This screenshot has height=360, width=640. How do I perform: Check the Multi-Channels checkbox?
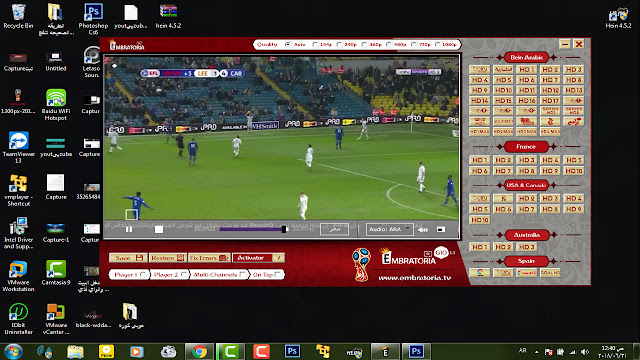[x=242, y=275]
